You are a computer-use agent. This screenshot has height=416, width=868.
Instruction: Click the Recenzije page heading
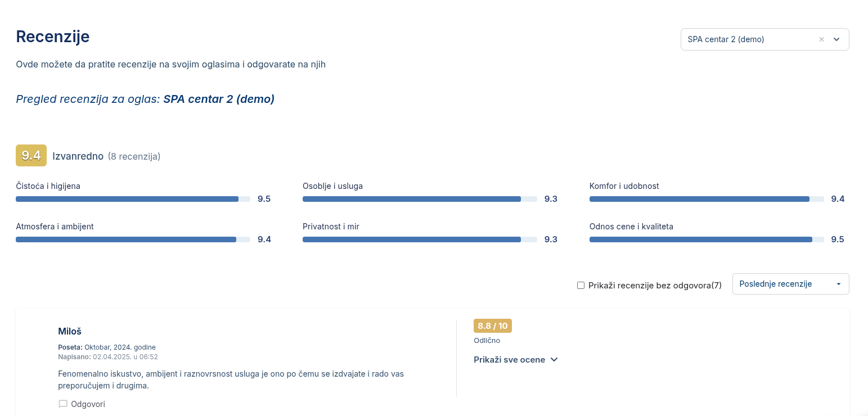(53, 37)
